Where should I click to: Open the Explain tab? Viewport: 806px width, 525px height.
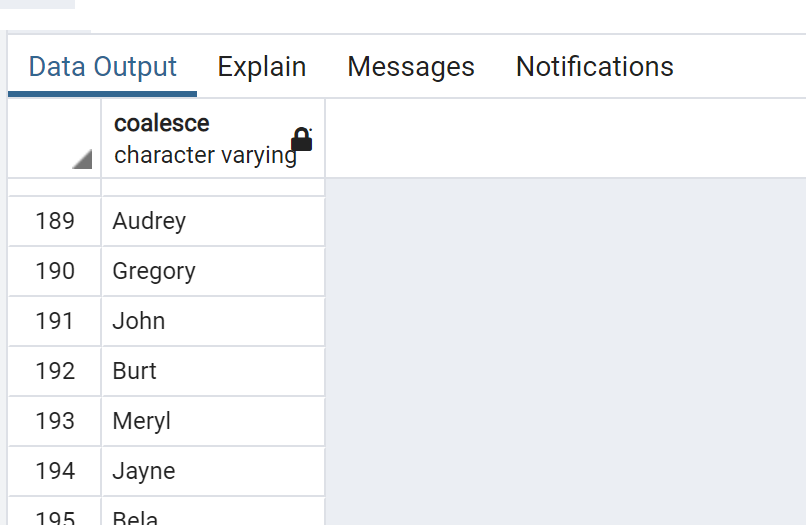click(262, 67)
